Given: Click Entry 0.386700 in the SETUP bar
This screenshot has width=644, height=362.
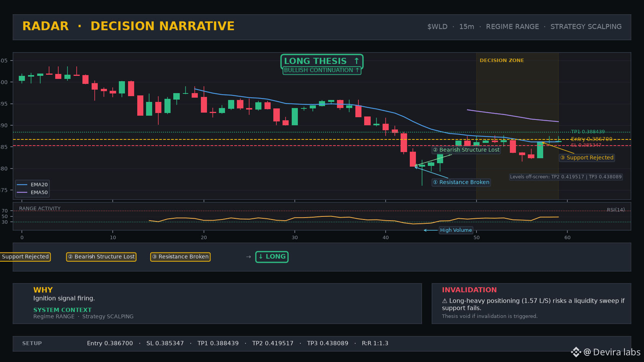Looking at the screenshot, I should [x=110, y=343].
